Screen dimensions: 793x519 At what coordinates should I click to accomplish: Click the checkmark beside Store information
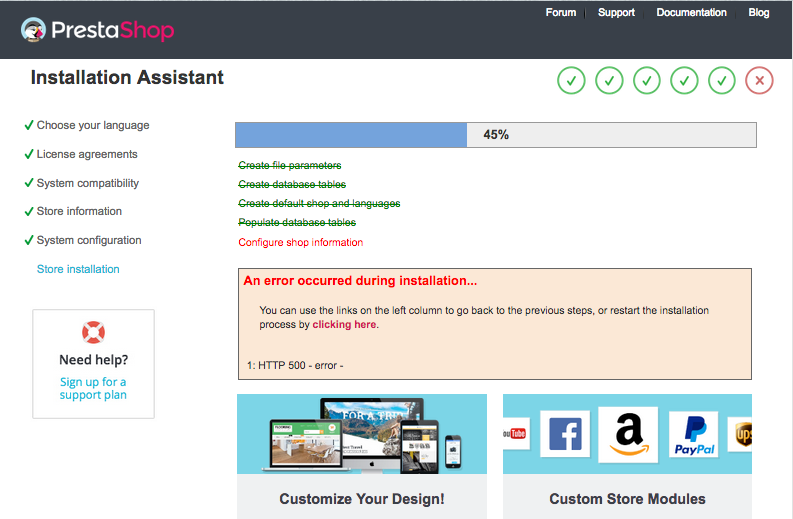(29, 211)
